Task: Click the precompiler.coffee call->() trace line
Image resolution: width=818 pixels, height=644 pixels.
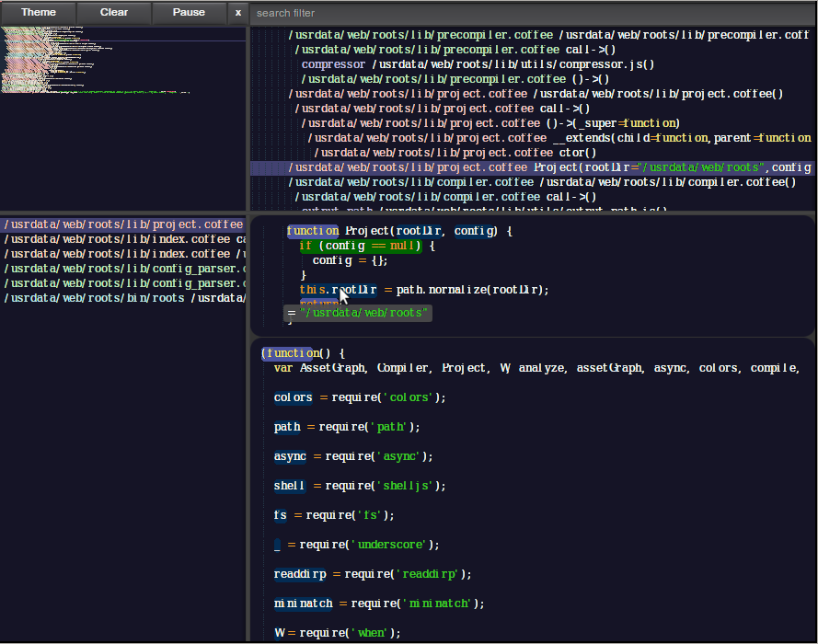Action: click(455, 50)
